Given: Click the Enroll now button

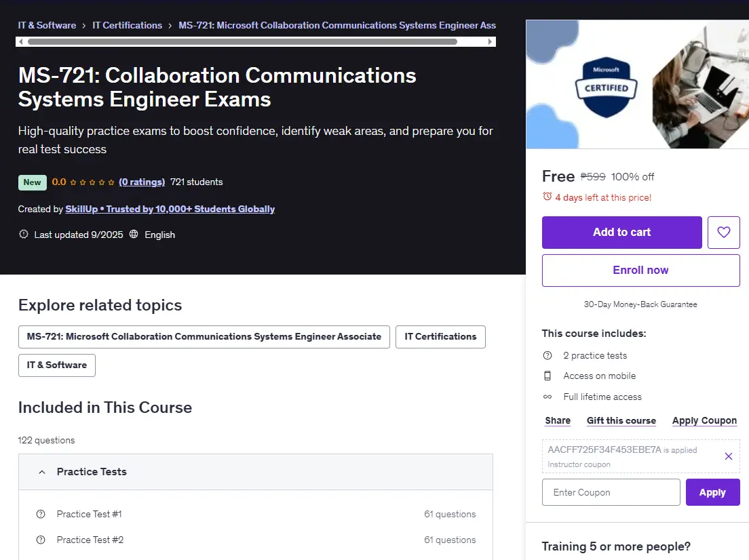Looking at the screenshot, I should click(x=640, y=271).
